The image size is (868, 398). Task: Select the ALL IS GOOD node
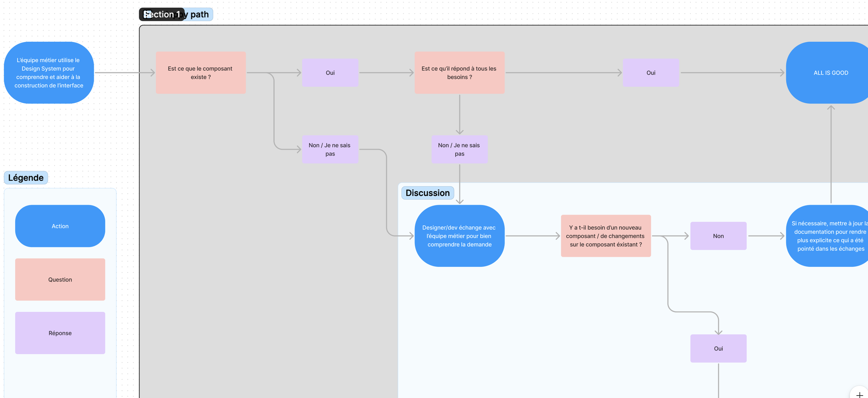tap(830, 73)
